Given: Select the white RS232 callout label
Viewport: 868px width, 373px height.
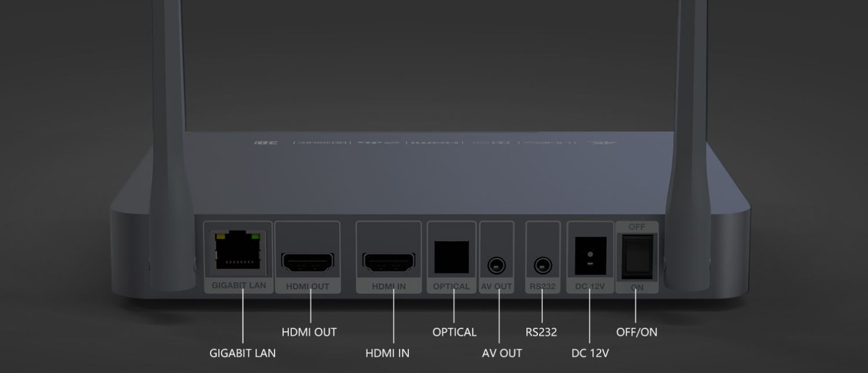Looking at the screenshot, I should pos(541,332).
